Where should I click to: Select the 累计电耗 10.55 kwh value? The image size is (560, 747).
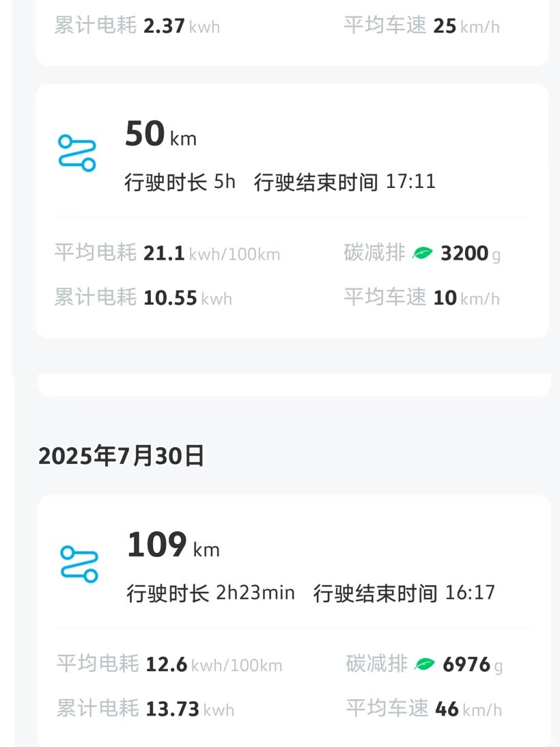pyautogui.click(x=143, y=298)
